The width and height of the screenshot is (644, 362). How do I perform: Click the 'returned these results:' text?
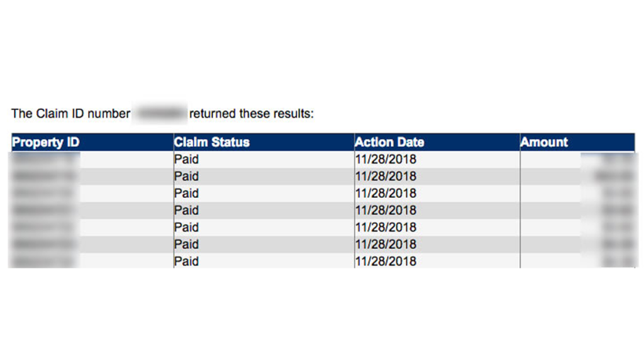tap(252, 114)
